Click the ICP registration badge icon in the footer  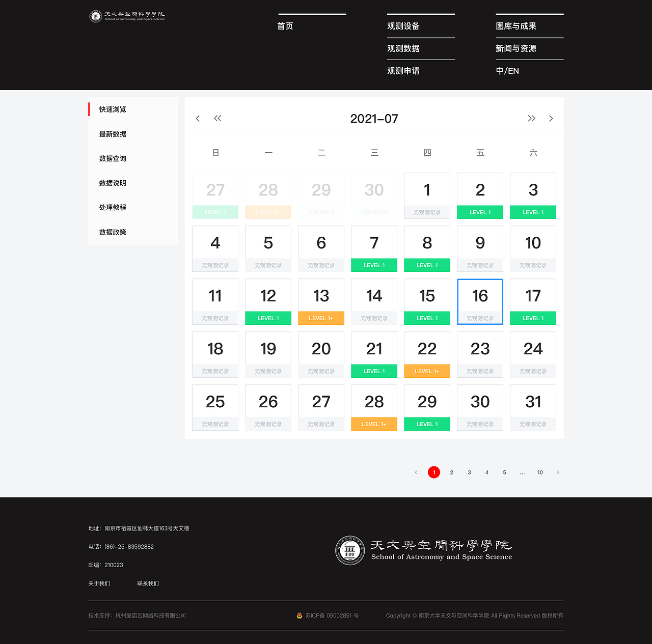click(x=300, y=615)
